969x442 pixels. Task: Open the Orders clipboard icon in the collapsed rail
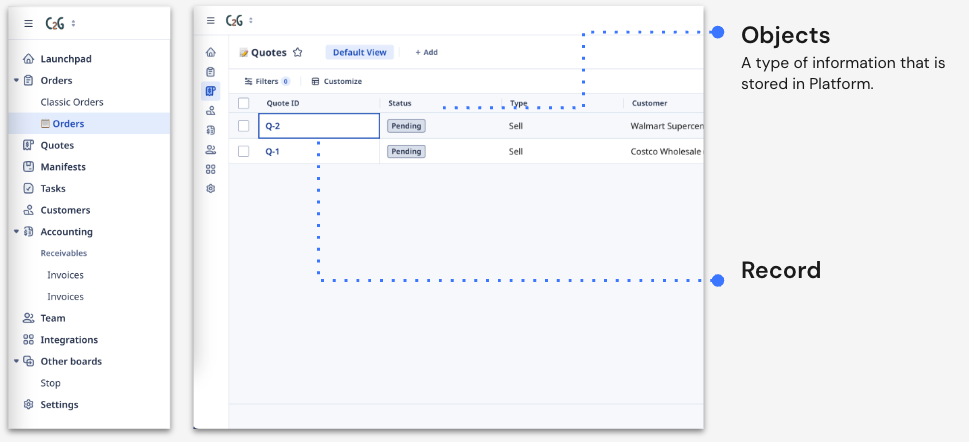click(211, 72)
